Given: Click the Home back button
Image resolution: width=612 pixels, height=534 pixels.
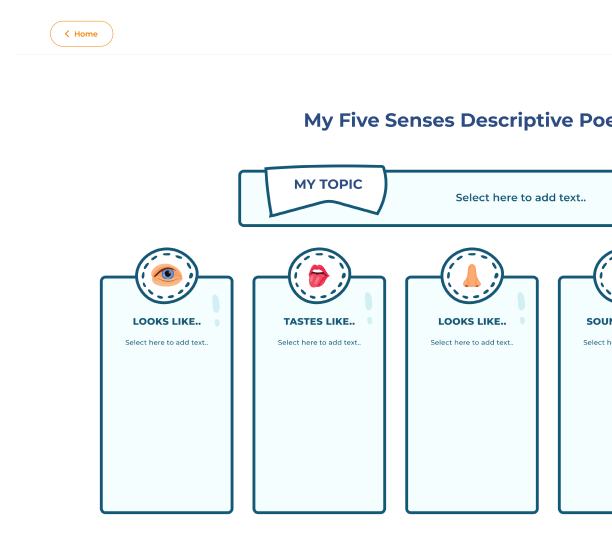Looking at the screenshot, I should (x=82, y=34).
